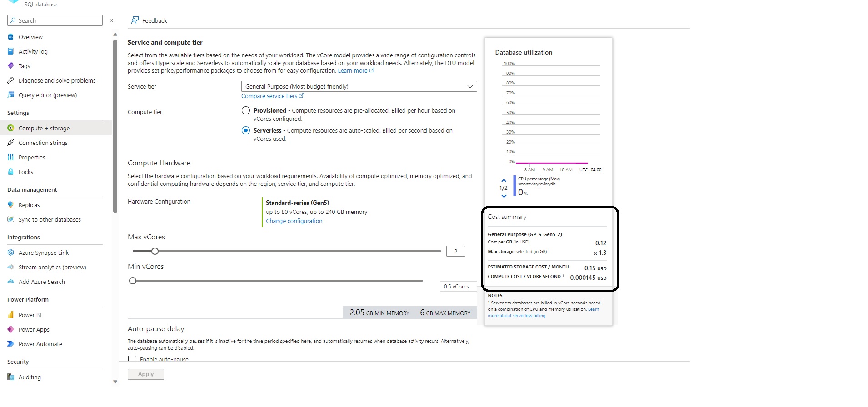Open the Properties page
The image size is (868, 407).
[32, 157]
